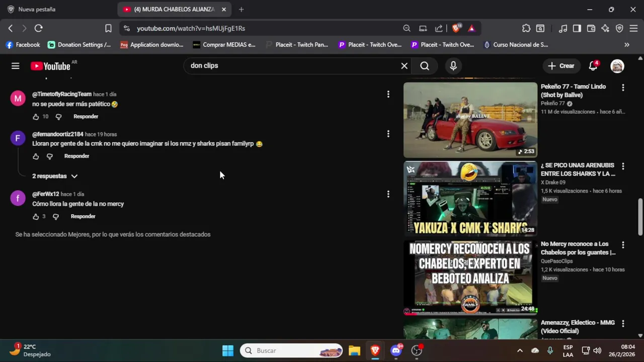Viewport: 644px width, 362px height.
Task: Open more options for Pekeño 77 video
Action: pos(623,87)
